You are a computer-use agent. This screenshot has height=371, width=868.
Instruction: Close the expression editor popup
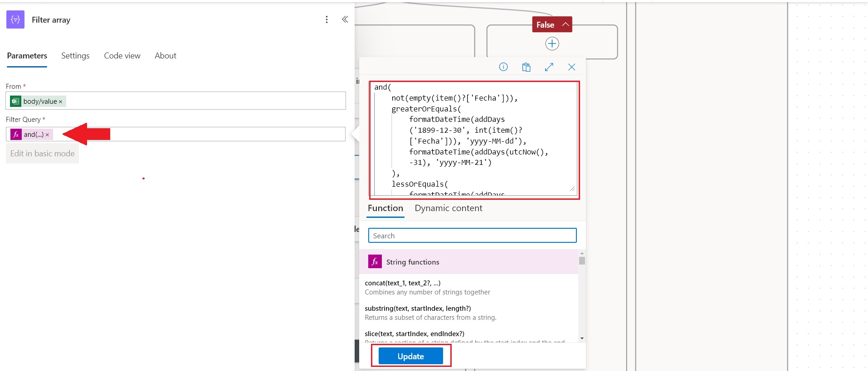[x=571, y=67]
